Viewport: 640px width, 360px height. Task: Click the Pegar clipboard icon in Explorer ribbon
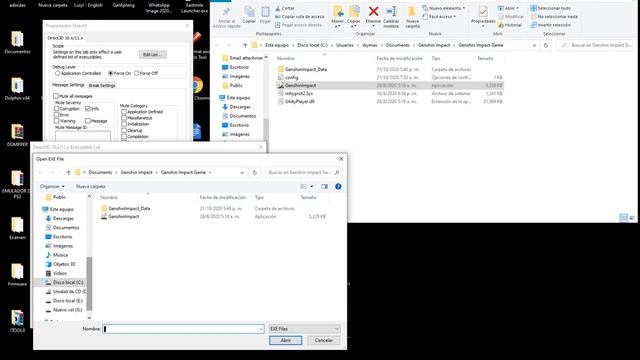[265, 12]
